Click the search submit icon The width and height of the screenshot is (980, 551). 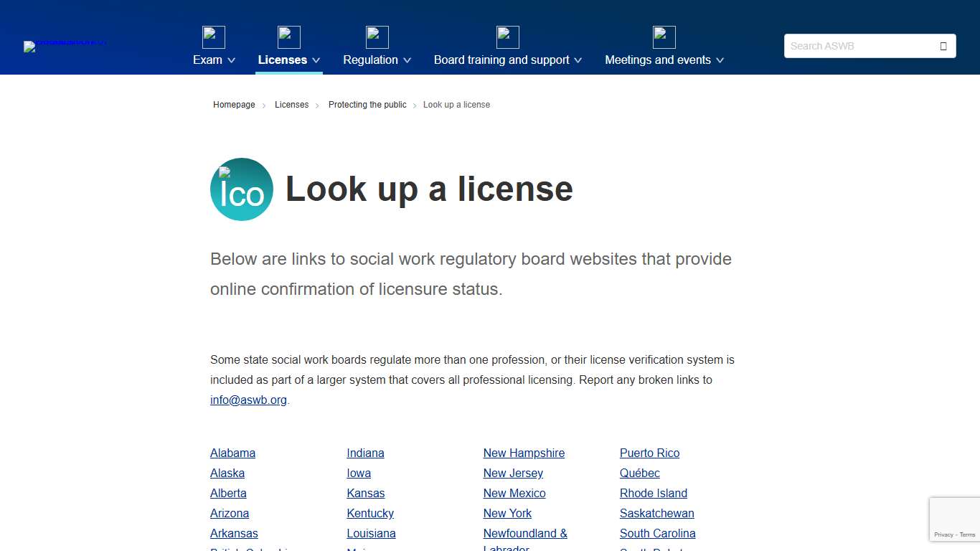tap(943, 45)
